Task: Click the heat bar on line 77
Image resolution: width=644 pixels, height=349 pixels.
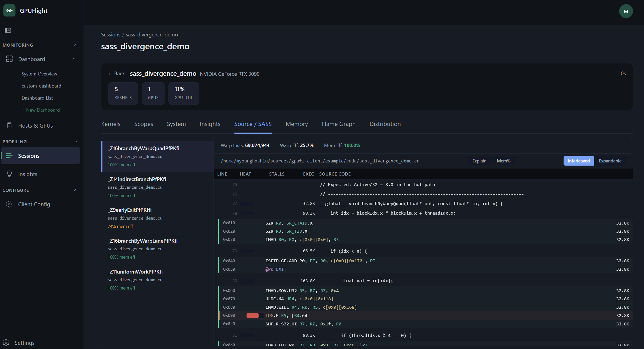Action: [248, 204]
